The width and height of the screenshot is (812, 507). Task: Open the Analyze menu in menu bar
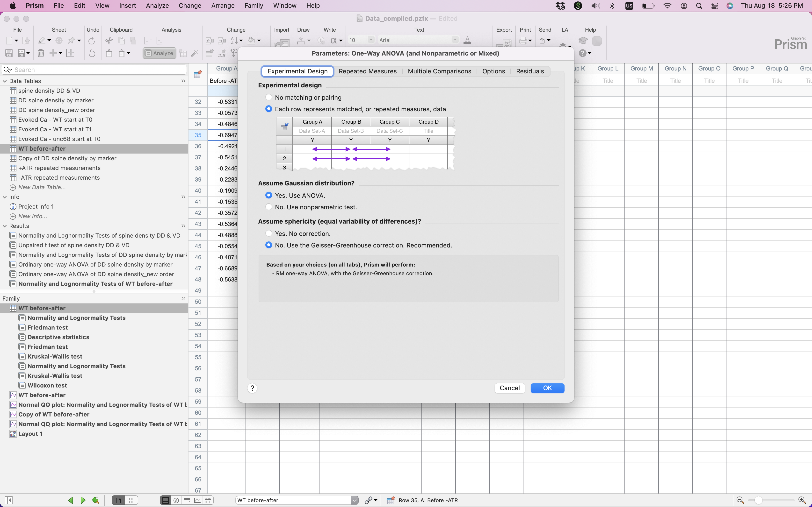coord(157,6)
